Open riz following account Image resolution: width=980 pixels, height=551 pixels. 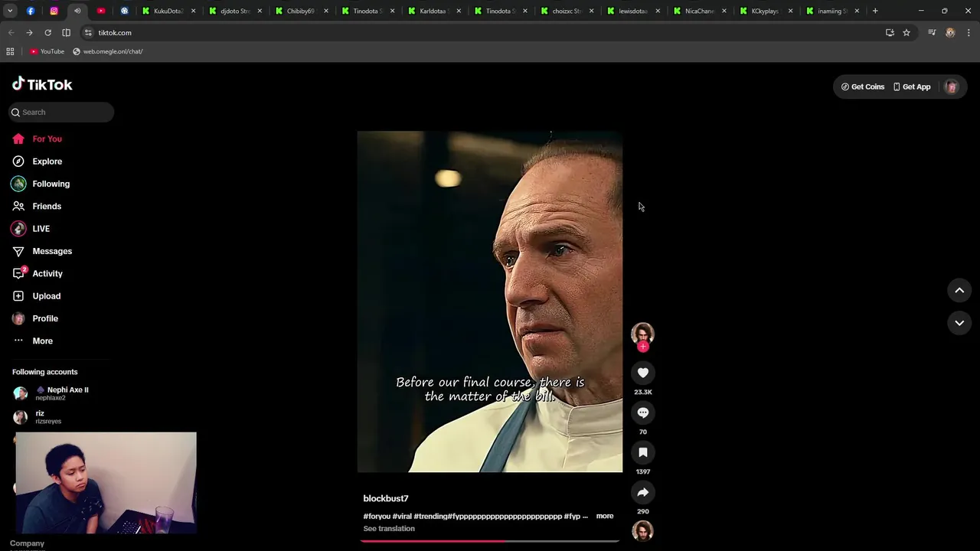(37, 417)
